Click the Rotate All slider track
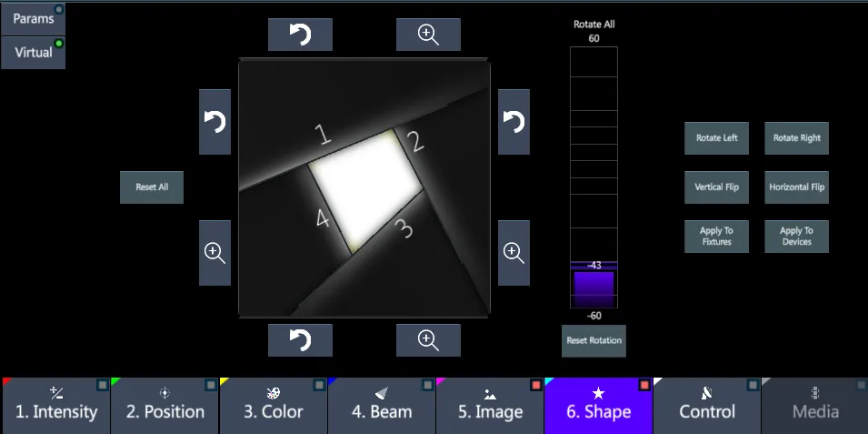868x434 pixels. pos(594,177)
